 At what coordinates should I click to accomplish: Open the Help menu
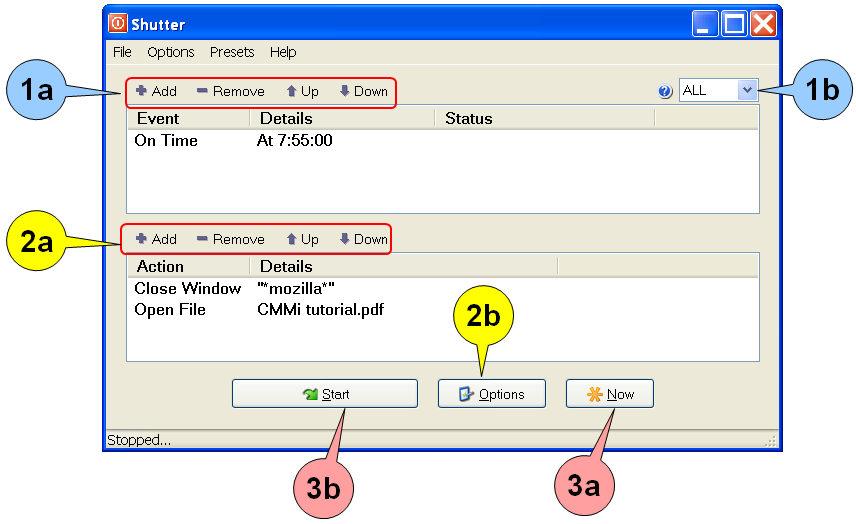point(283,52)
